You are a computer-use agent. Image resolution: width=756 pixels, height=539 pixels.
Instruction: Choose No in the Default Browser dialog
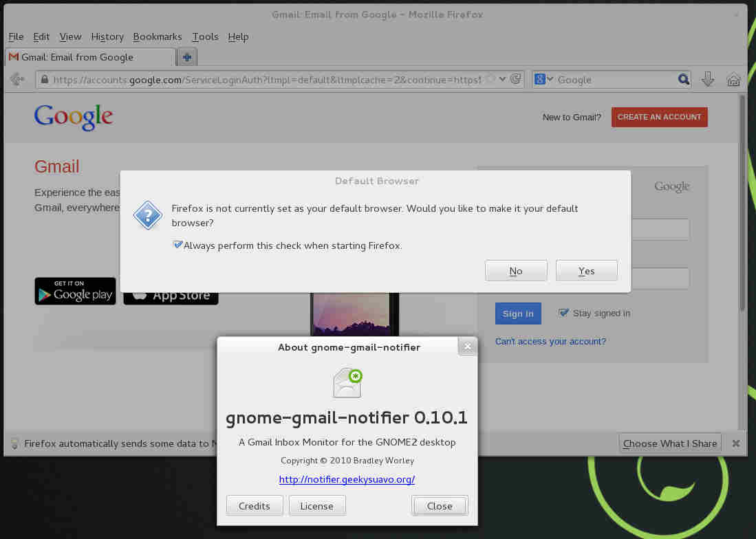pyautogui.click(x=516, y=271)
